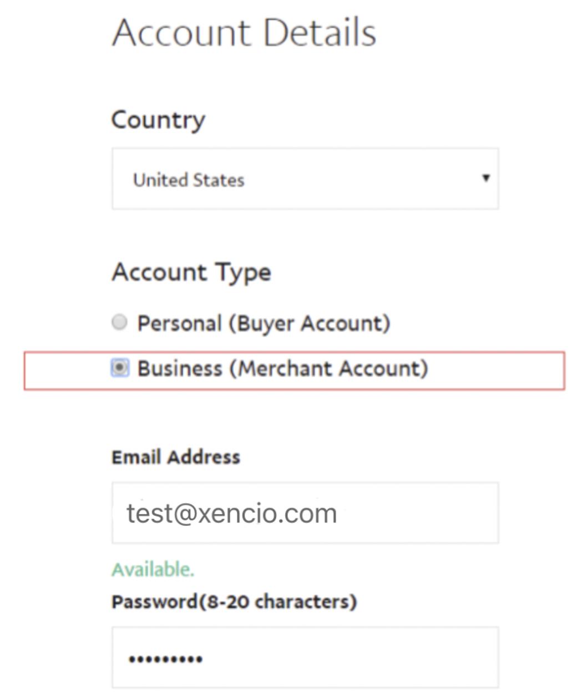Click the Account Type heading
Viewport: 588px width, 700px height.
coord(191,272)
